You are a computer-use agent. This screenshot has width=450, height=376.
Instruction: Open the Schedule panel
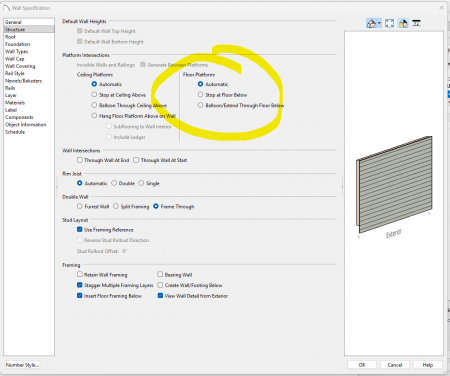pos(15,132)
